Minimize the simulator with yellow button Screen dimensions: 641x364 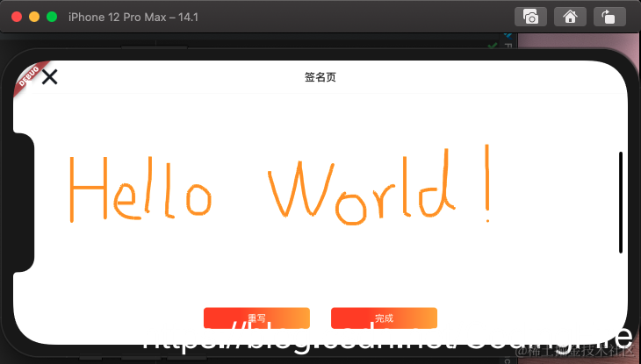(x=34, y=17)
